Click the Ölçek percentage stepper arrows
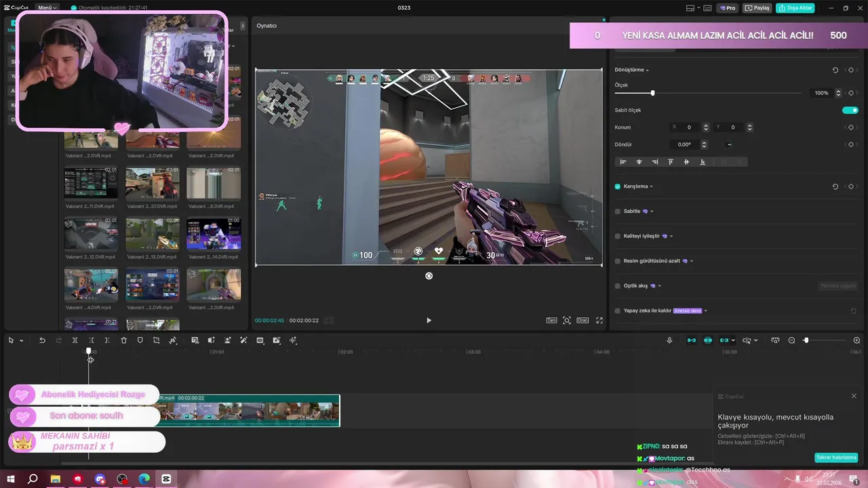Screen dimensions: 868x488 pos(838,93)
